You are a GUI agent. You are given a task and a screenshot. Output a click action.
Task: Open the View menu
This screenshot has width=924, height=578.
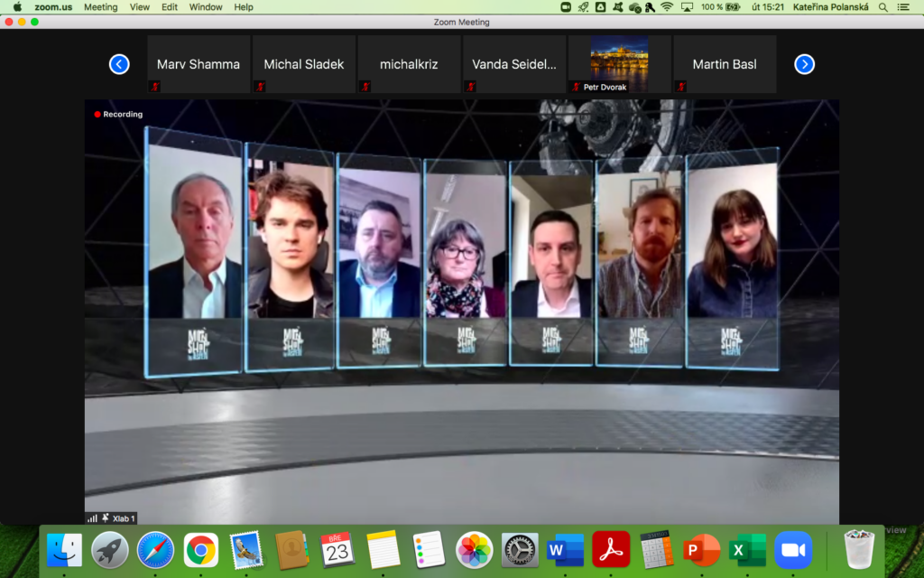140,7
